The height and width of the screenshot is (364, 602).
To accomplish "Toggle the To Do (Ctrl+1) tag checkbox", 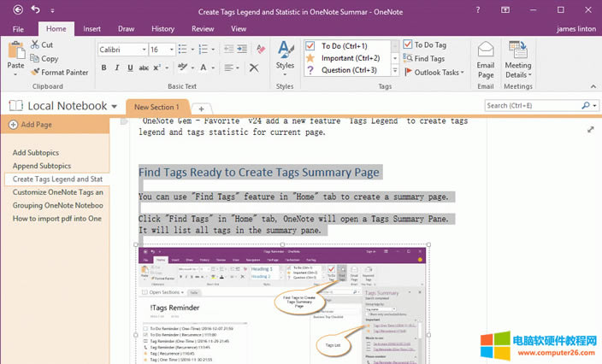I will pyautogui.click(x=311, y=45).
